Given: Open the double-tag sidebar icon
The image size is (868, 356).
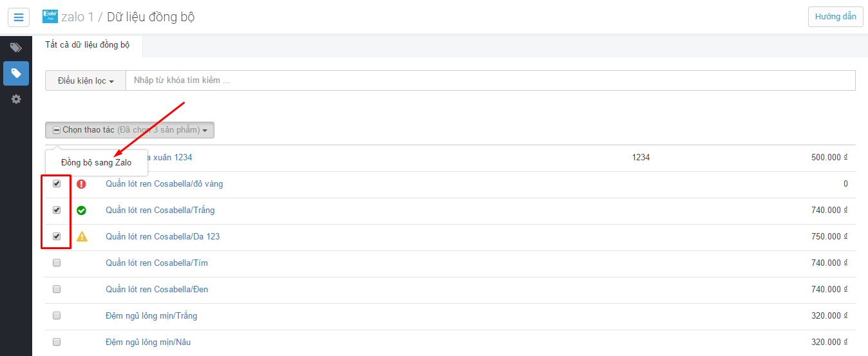Looking at the screenshot, I should pyautogui.click(x=16, y=48).
